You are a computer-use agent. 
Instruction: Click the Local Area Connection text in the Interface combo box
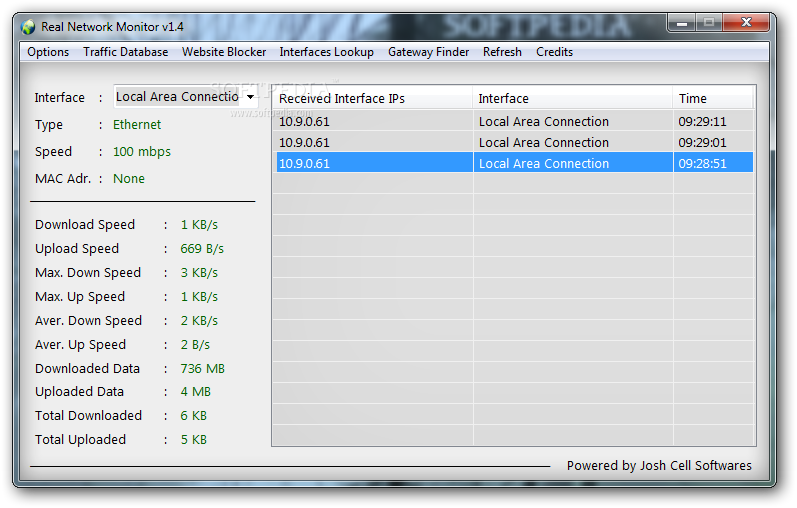[x=177, y=97]
